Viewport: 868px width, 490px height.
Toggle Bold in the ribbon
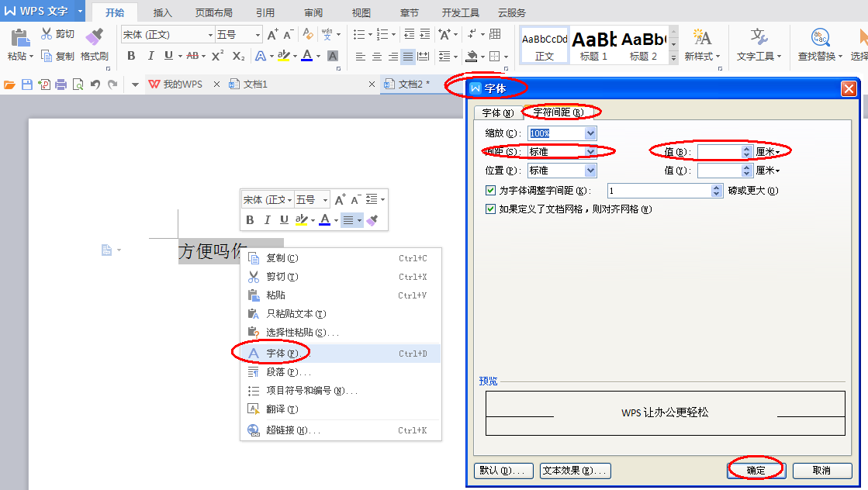point(131,55)
